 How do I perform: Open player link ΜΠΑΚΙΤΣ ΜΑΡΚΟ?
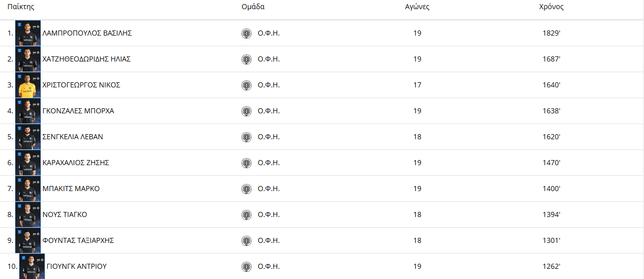click(71, 189)
